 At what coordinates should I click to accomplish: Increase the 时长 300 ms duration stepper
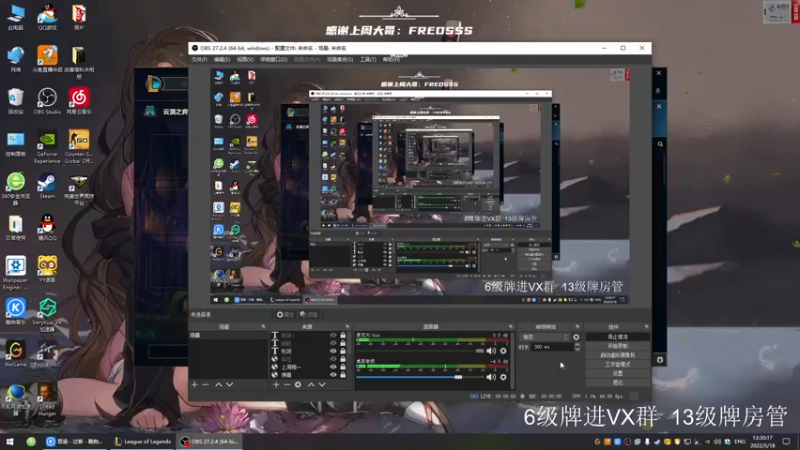[x=577, y=345]
